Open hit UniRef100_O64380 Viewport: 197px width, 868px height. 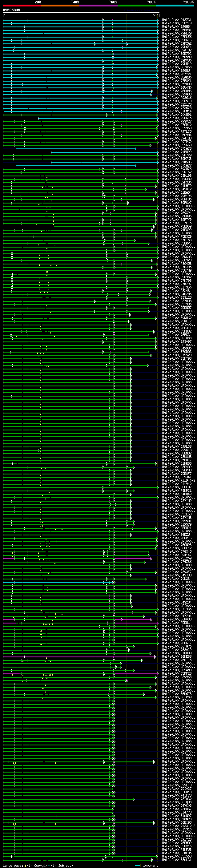[x=177, y=179]
